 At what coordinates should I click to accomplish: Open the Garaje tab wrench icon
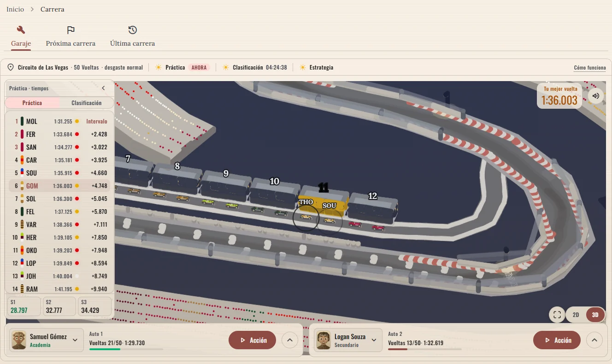coord(21,30)
